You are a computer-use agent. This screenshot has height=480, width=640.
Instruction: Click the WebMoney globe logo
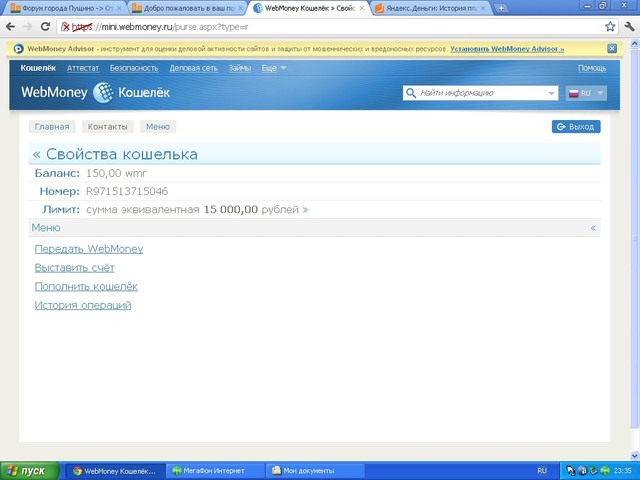coord(103,92)
